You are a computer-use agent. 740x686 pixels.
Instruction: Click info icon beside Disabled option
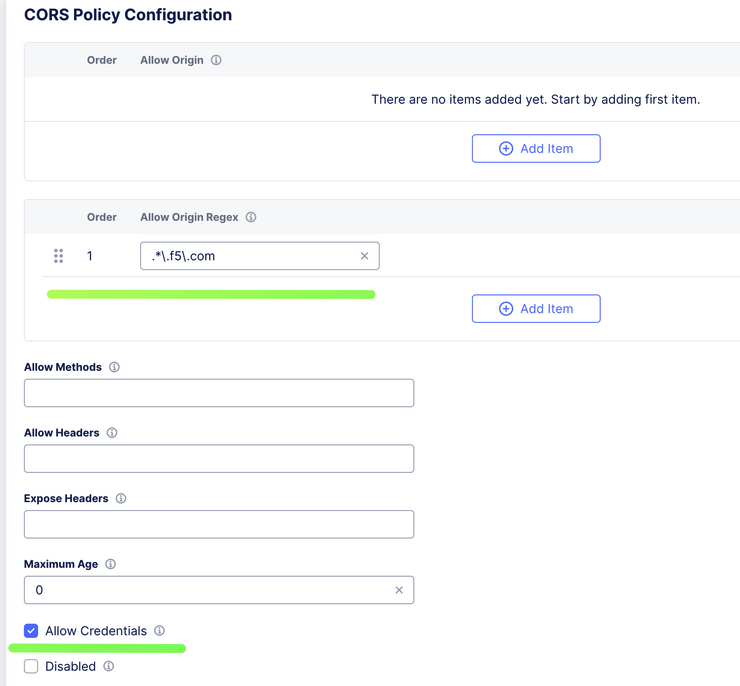pyautogui.click(x=109, y=666)
